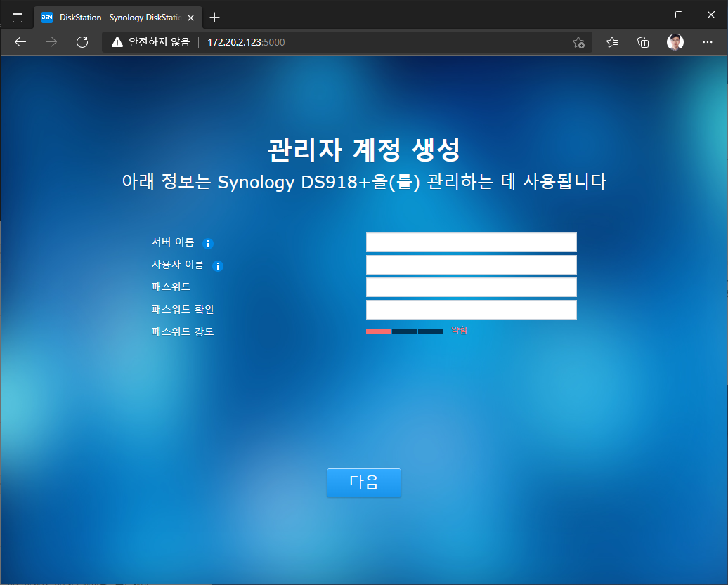Click the 패스워드 확인 label
The height and width of the screenshot is (585, 728).
[x=183, y=310]
